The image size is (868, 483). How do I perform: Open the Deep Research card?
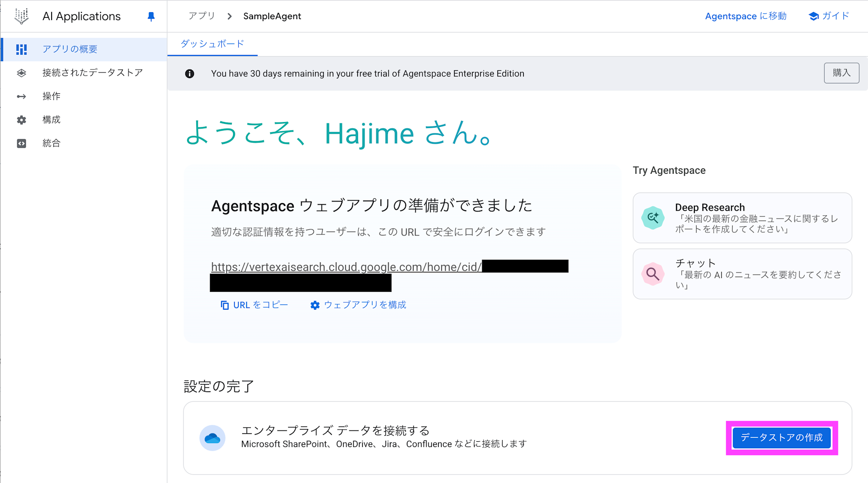pos(742,218)
